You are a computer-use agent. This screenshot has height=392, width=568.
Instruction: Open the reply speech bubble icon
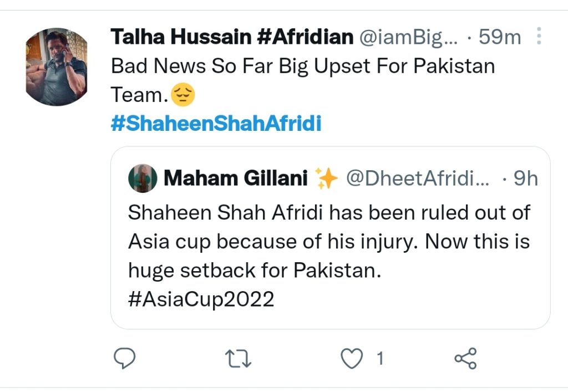pos(124,358)
